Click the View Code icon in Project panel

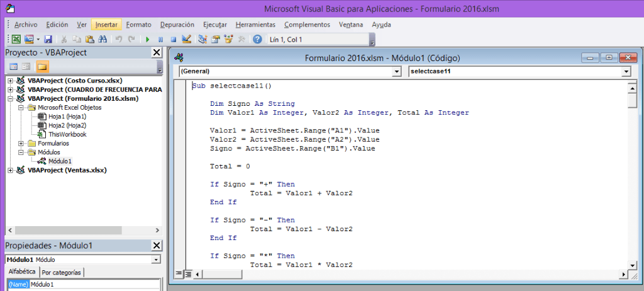[x=14, y=66]
